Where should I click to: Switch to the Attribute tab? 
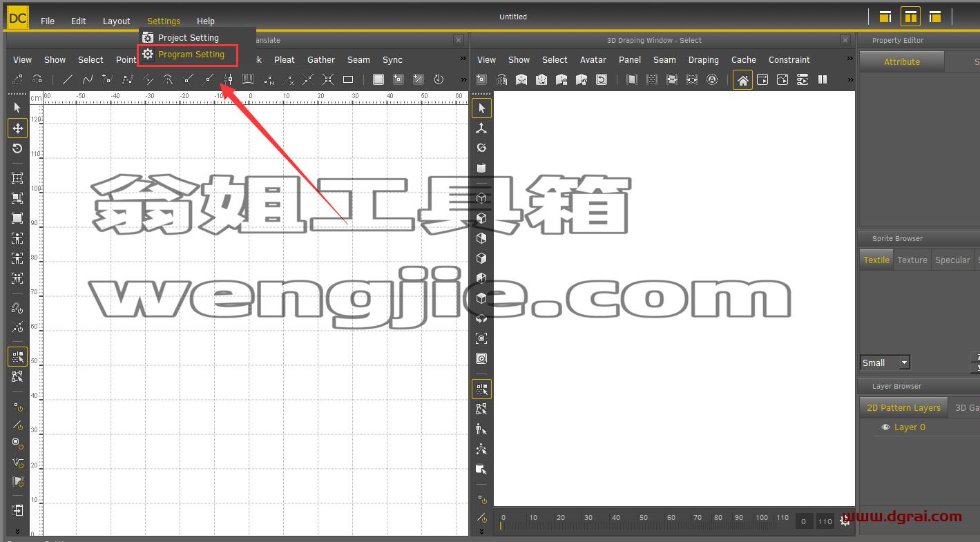pyautogui.click(x=902, y=61)
